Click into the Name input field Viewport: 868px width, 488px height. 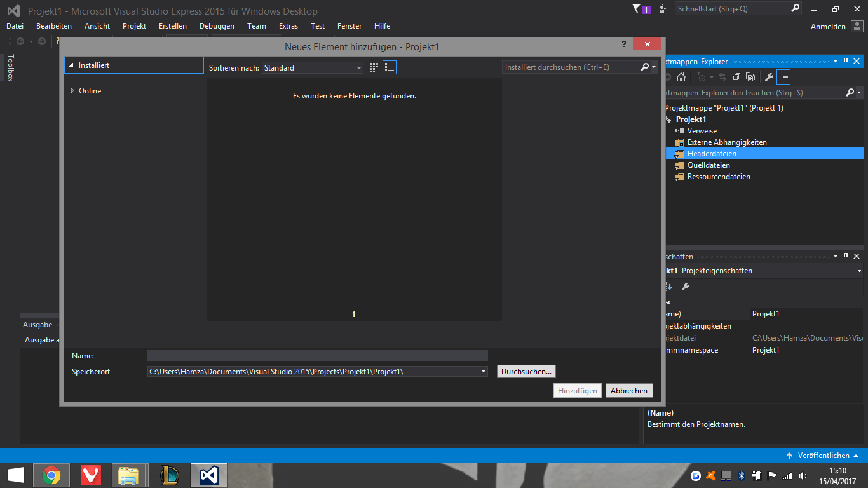pyautogui.click(x=318, y=356)
